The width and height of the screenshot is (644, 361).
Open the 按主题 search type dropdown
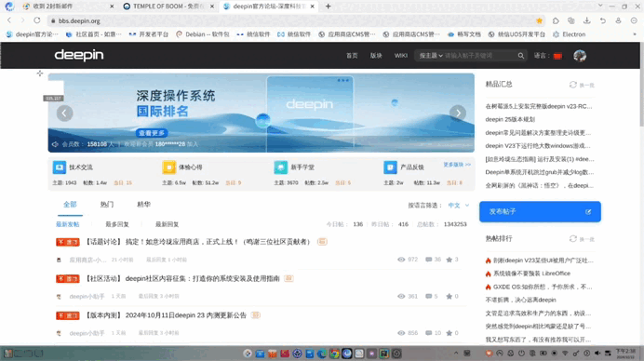(x=431, y=56)
